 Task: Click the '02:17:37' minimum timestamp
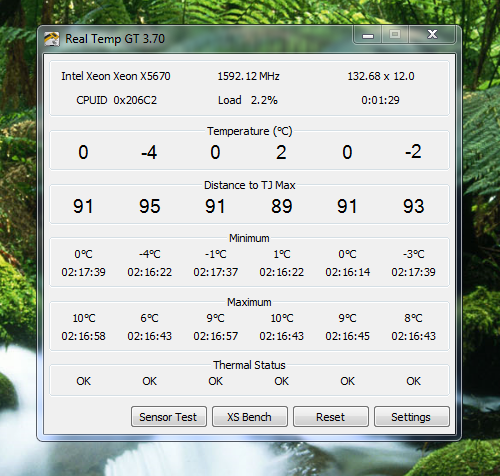pos(216,272)
